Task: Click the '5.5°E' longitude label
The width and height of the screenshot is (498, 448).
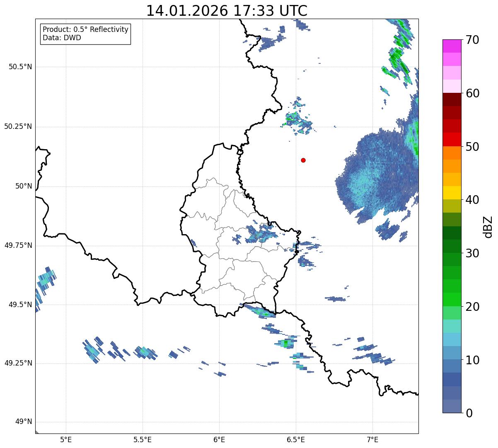Action: tap(143, 439)
